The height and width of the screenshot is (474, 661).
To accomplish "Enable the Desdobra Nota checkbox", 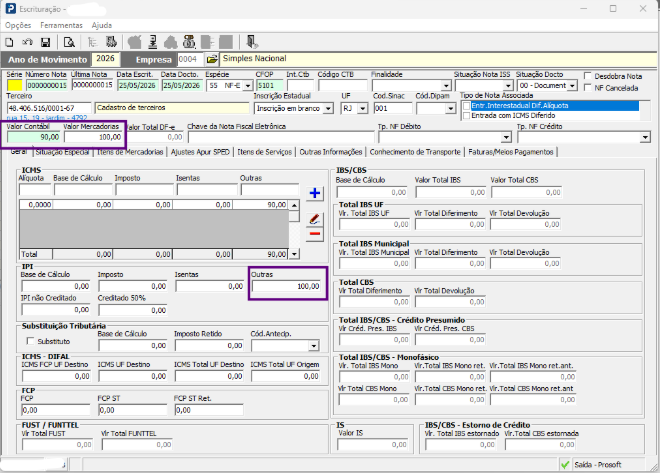I will pyautogui.click(x=588, y=76).
